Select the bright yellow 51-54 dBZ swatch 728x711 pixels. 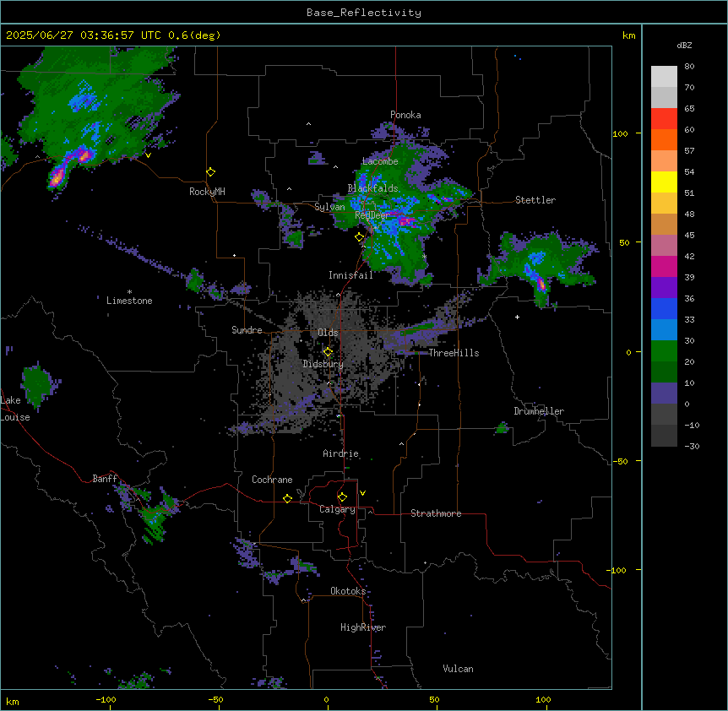point(664,182)
